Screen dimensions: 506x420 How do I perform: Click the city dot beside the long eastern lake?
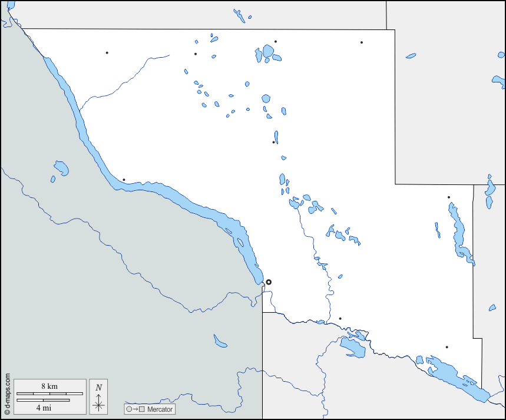448,197
